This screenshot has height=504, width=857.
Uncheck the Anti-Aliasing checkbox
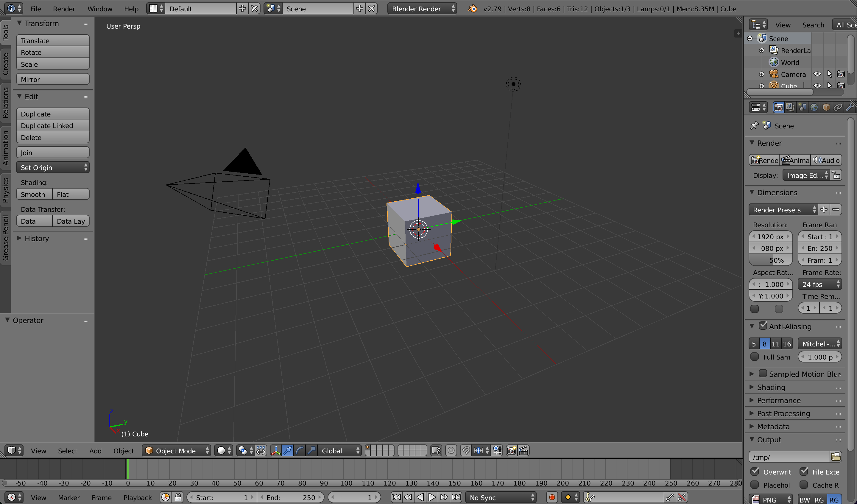pyautogui.click(x=763, y=326)
